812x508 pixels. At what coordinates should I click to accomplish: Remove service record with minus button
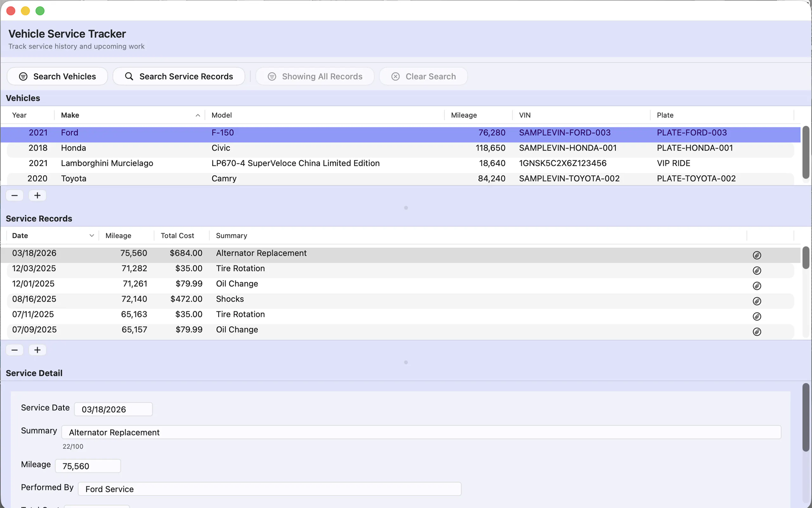click(14, 350)
